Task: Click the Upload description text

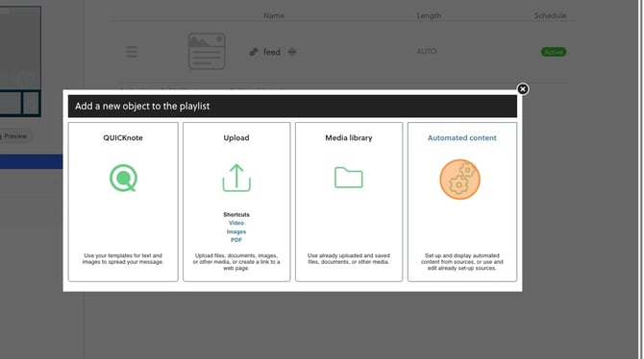Action: (x=236, y=262)
